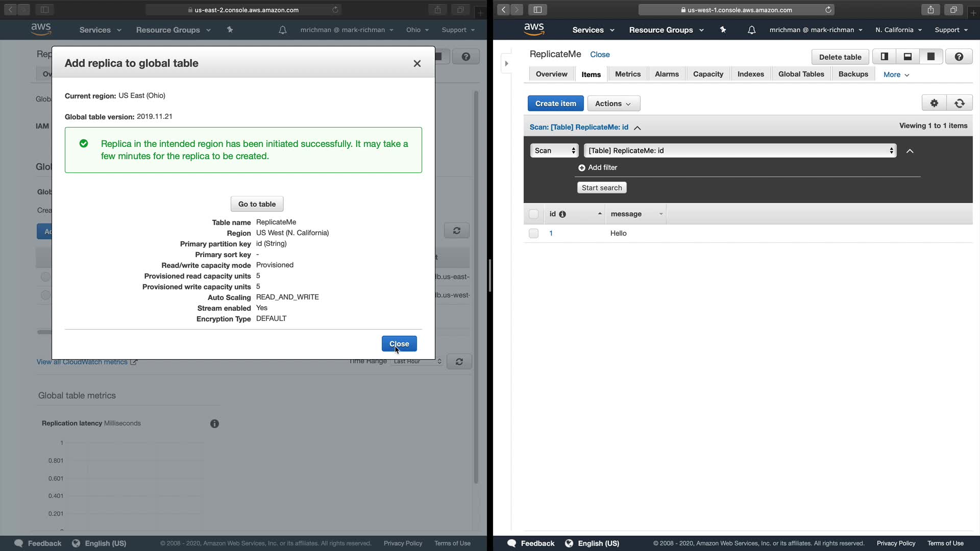980x551 pixels.
Task: Click the help question mark in right pane
Action: coord(959,57)
